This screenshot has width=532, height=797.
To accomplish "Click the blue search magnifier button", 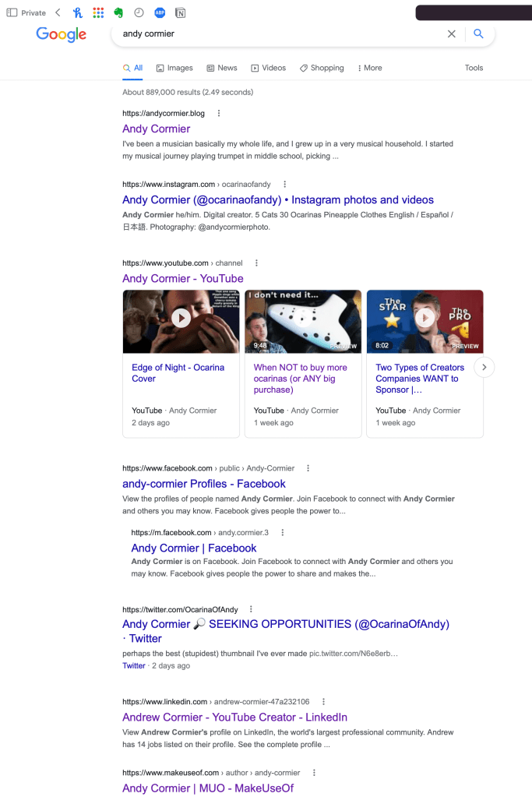I will click(478, 34).
